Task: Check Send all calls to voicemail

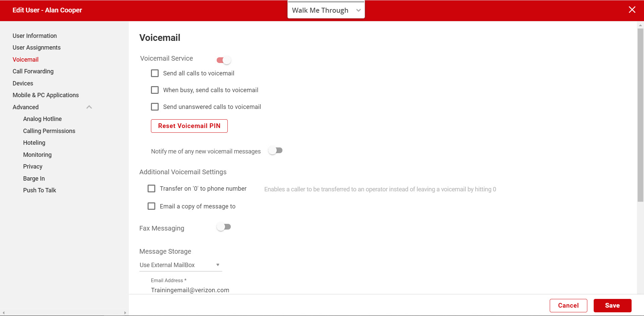Action: [x=155, y=73]
